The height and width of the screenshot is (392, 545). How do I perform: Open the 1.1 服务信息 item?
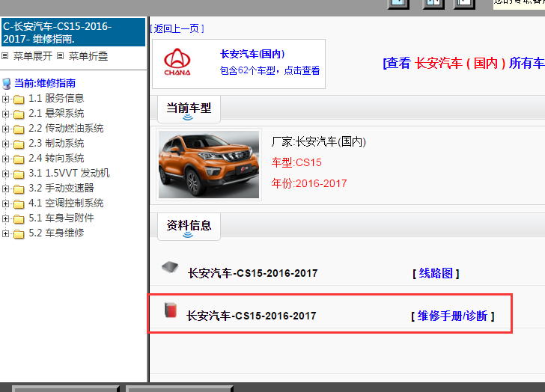56,98
